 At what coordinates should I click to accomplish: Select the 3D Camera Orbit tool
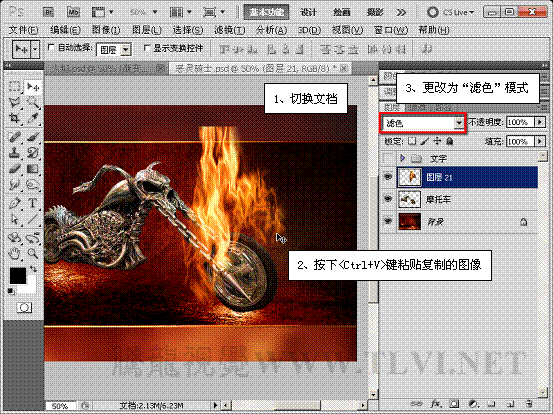click(33, 238)
